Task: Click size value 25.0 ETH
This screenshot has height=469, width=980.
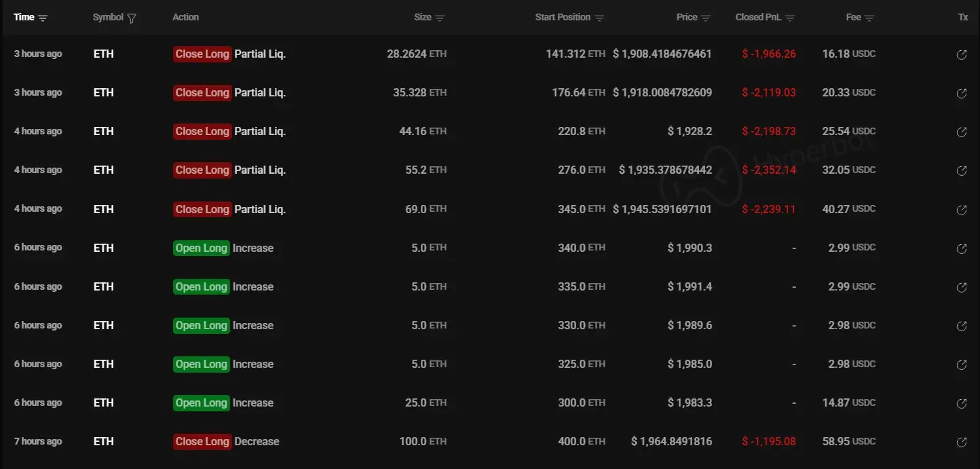Action: point(426,403)
